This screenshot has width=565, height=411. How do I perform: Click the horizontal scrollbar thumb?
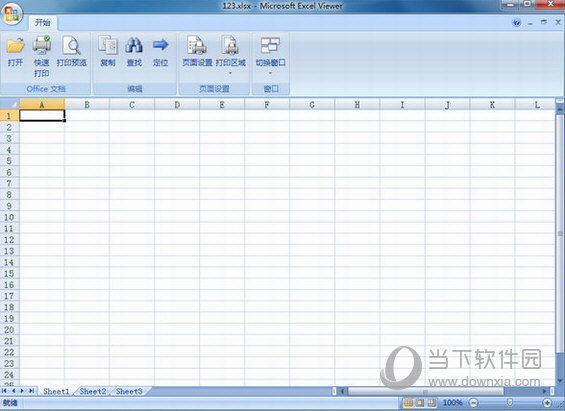pyautogui.click(x=426, y=391)
